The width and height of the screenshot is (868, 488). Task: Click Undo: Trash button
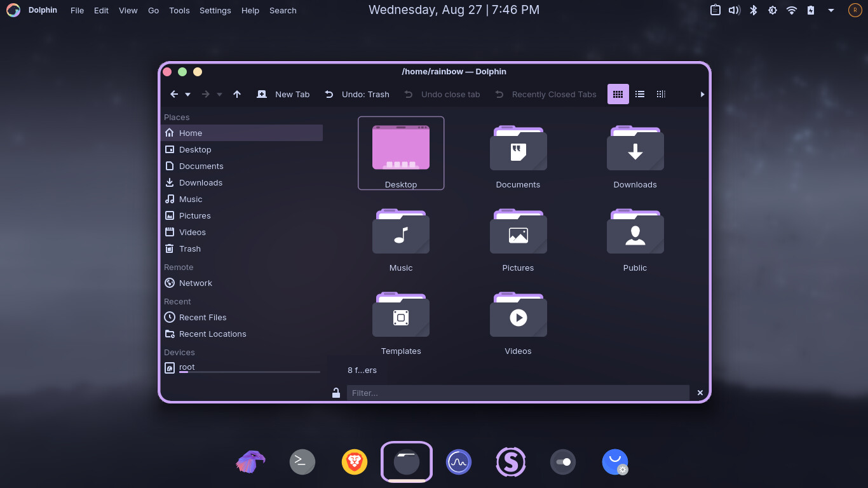click(357, 94)
